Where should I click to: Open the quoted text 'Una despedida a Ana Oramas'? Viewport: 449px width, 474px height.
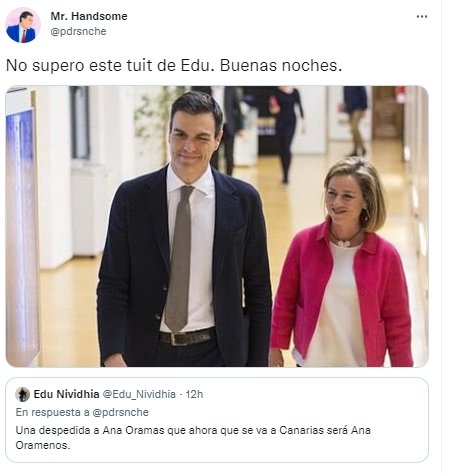point(90,430)
